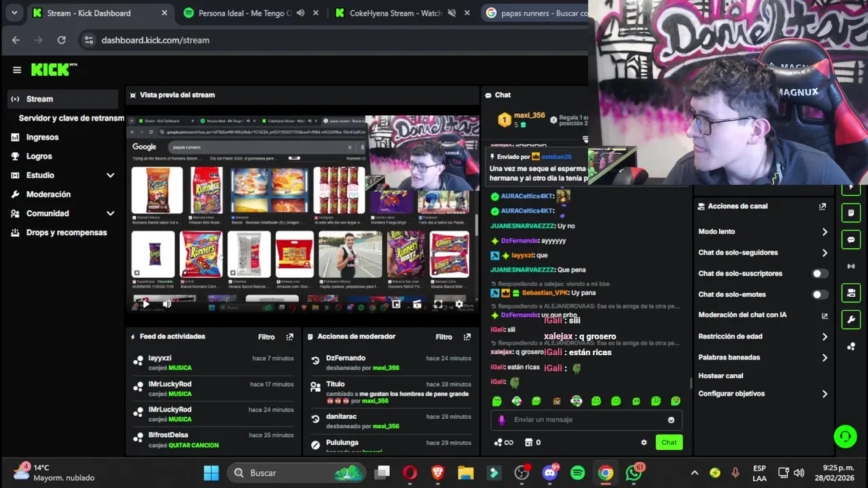
Task: Click the microphone icon in message field
Action: (502, 420)
